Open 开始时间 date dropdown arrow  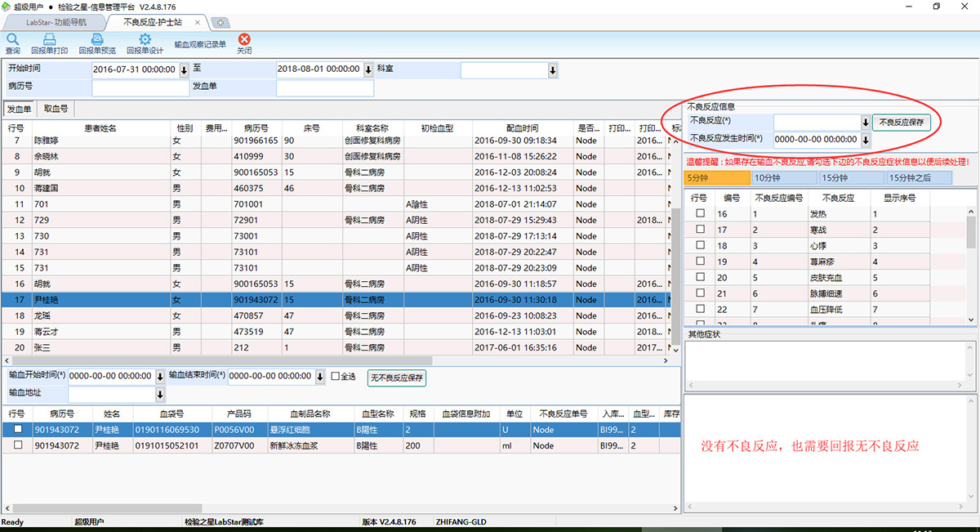click(x=184, y=70)
